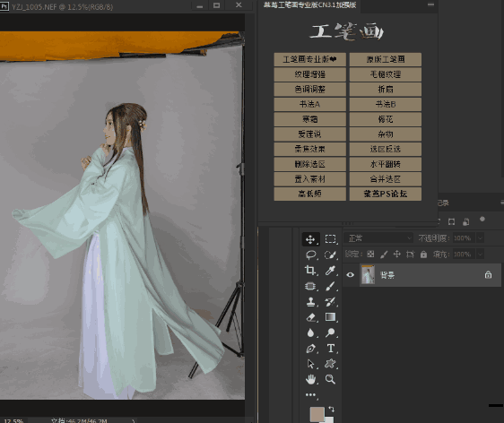
Task: Select the YZJ_1005.NEF document tab
Action: tap(61, 6)
